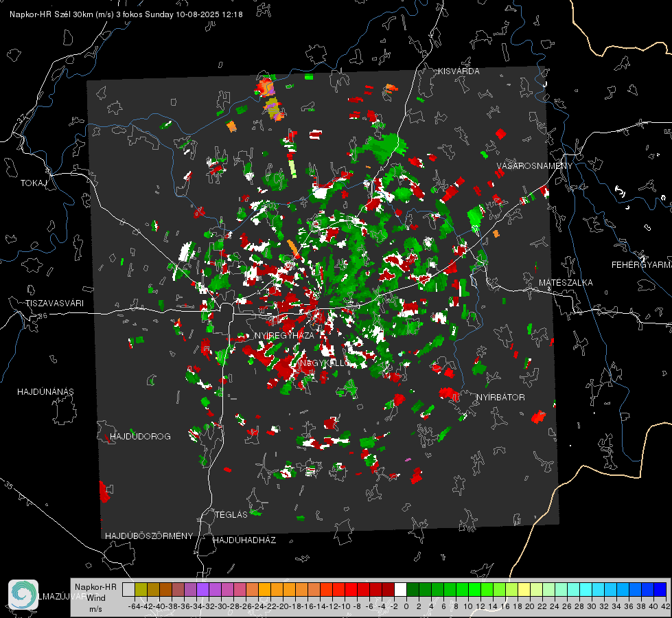The image size is (672, 618).
Task: Click the TÉGLÁS city label
Action: pyautogui.click(x=231, y=515)
